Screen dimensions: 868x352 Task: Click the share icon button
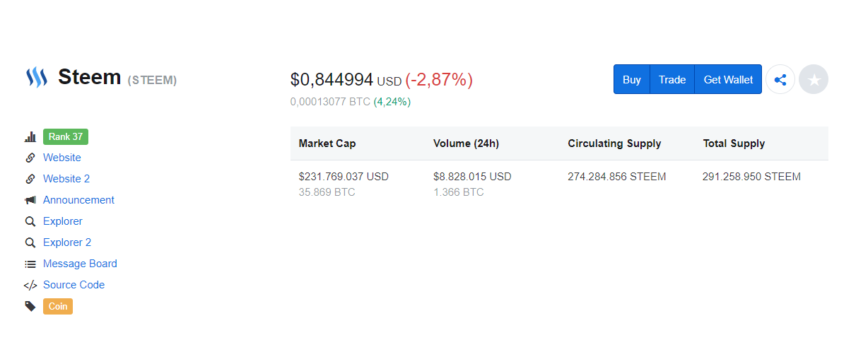(780, 79)
